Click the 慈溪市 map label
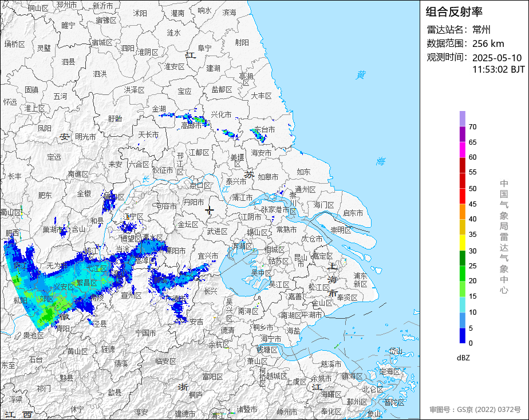529x420 pixels. 331,364
